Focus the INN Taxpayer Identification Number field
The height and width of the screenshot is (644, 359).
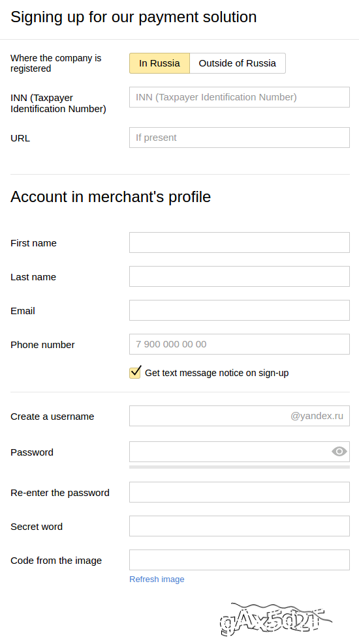click(x=240, y=97)
